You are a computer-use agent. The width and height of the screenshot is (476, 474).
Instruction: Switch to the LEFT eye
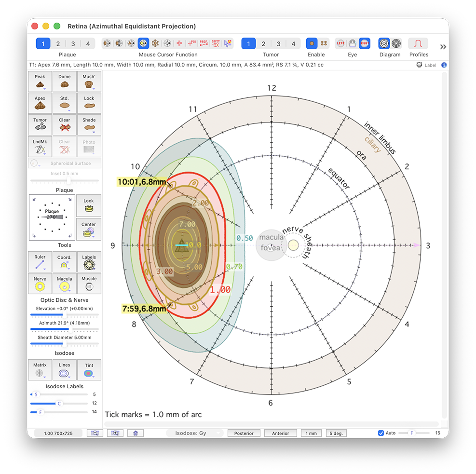coord(340,43)
